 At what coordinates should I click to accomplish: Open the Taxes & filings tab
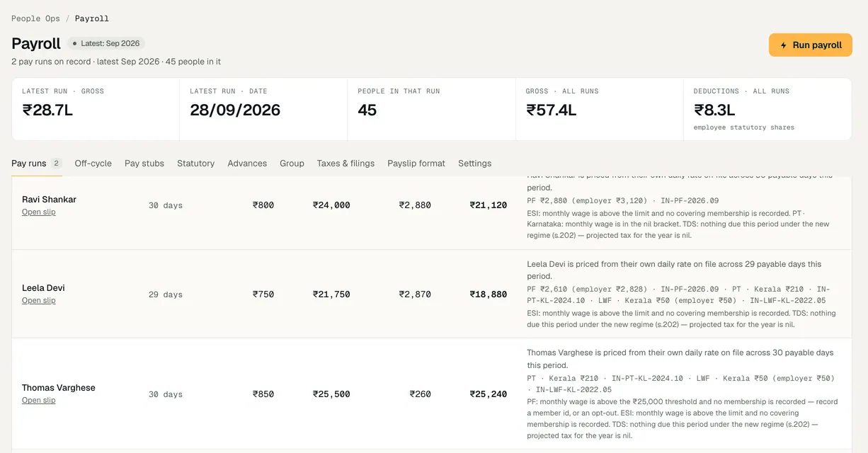pos(346,164)
